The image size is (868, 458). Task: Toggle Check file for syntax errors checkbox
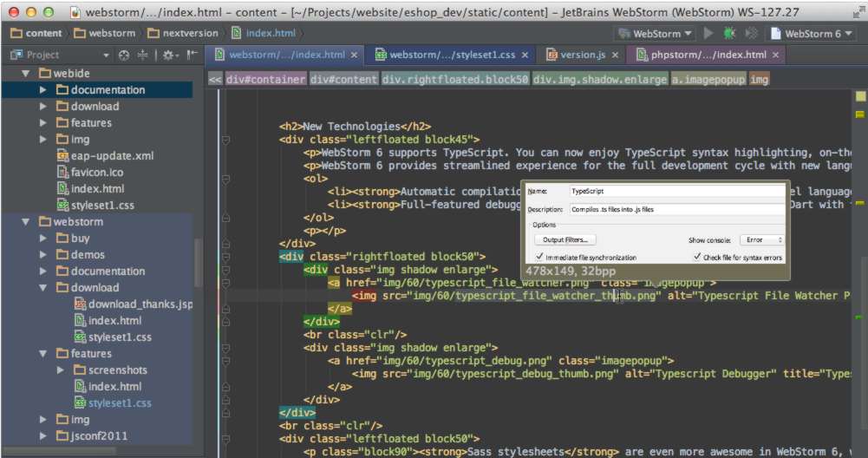click(697, 257)
